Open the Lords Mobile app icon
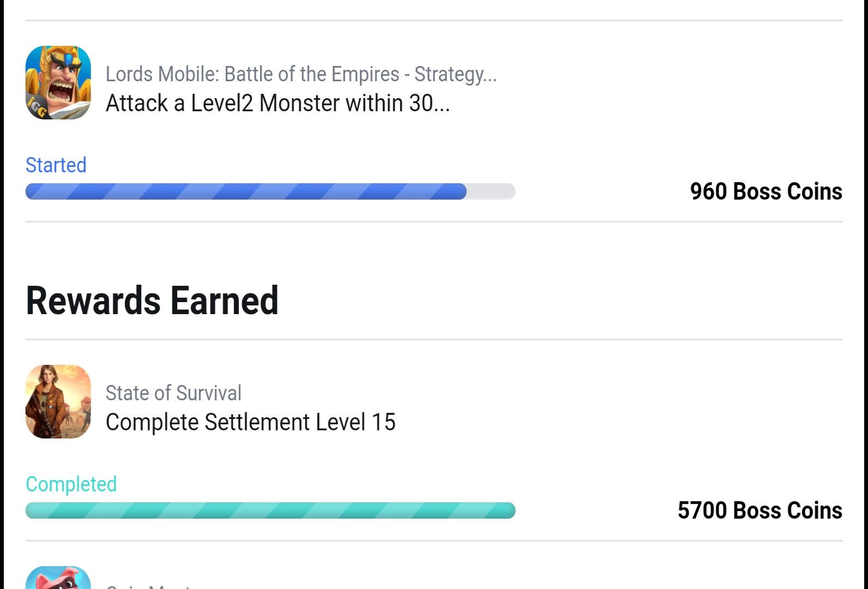The image size is (868, 589). (x=58, y=82)
